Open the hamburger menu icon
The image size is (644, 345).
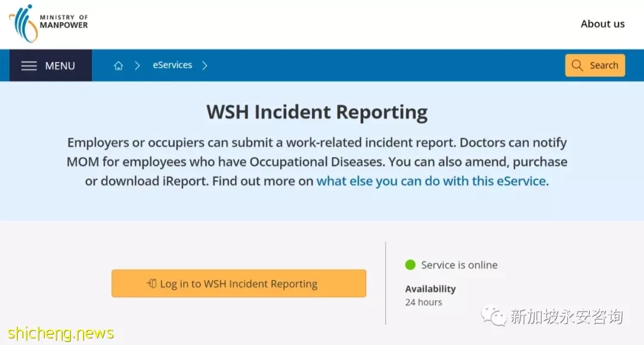coord(29,66)
